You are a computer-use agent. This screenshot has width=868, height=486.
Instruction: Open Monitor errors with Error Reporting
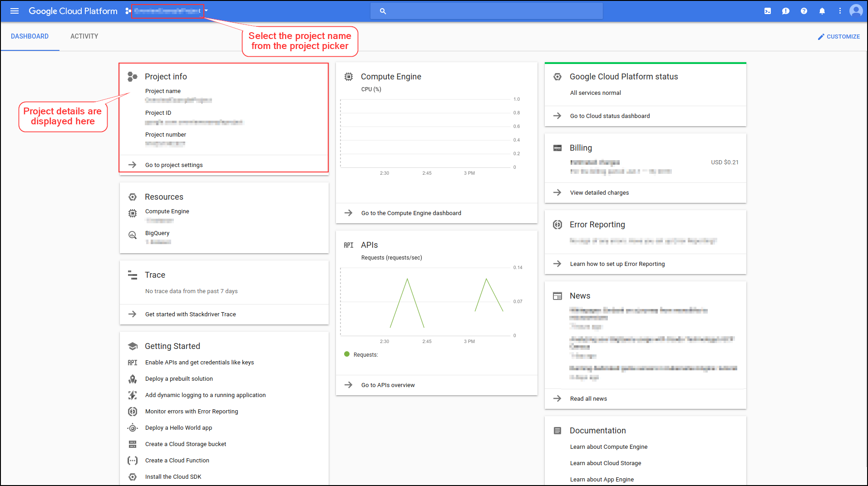coord(192,412)
